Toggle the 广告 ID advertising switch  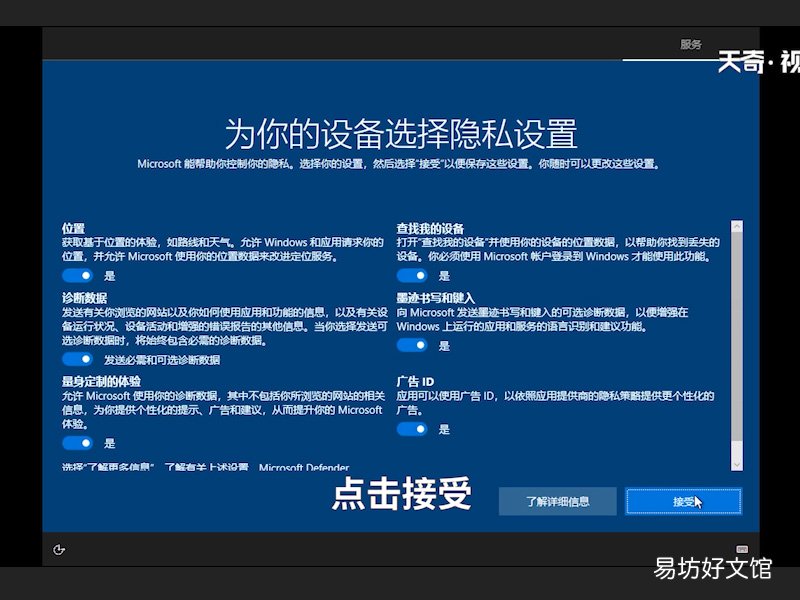(412, 429)
